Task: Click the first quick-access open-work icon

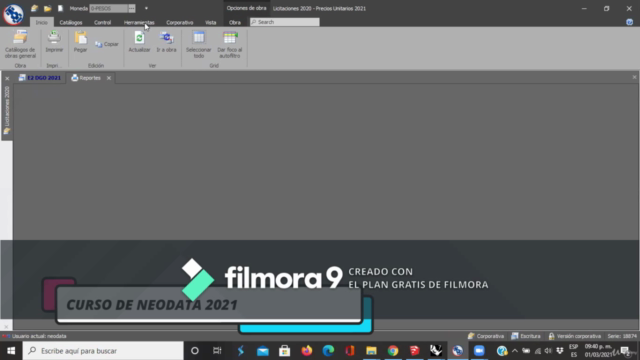Action: [x=34, y=8]
